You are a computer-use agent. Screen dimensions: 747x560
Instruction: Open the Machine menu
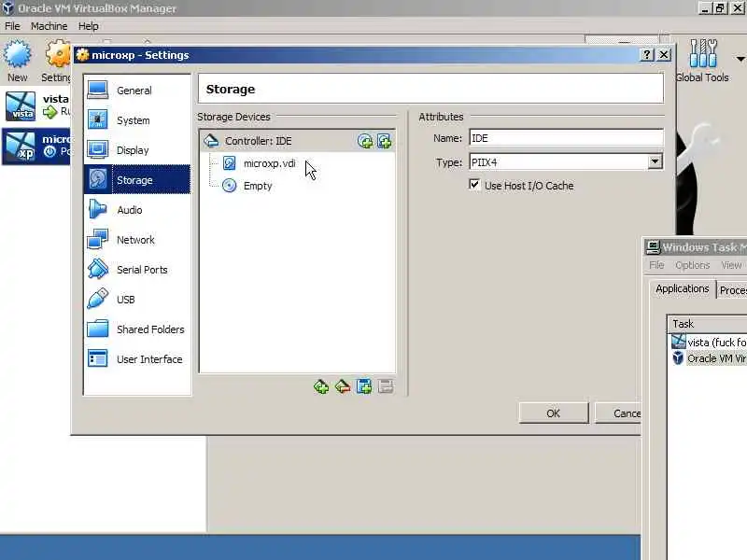(49, 26)
